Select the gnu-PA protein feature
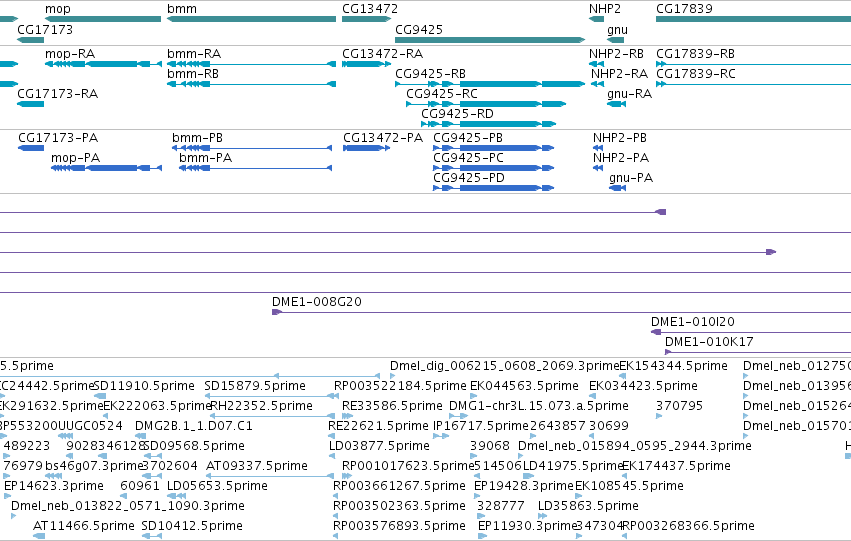Image resolution: width=851 pixels, height=541 pixels. click(x=618, y=188)
